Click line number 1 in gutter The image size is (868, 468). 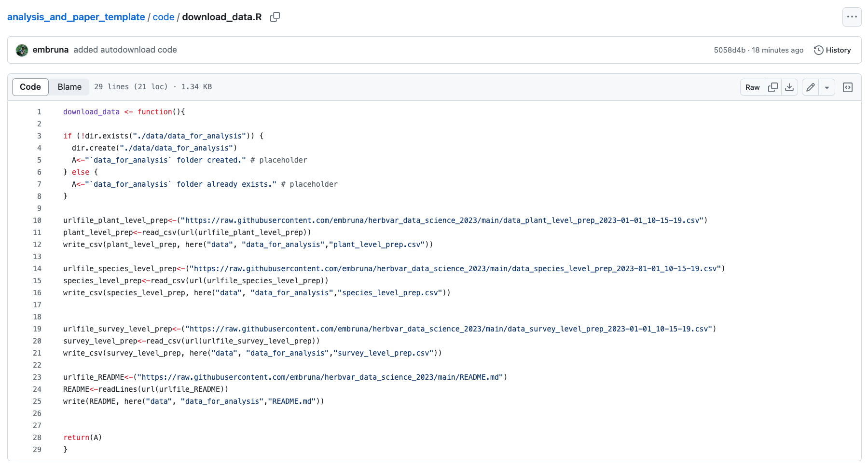[x=39, y=112]
